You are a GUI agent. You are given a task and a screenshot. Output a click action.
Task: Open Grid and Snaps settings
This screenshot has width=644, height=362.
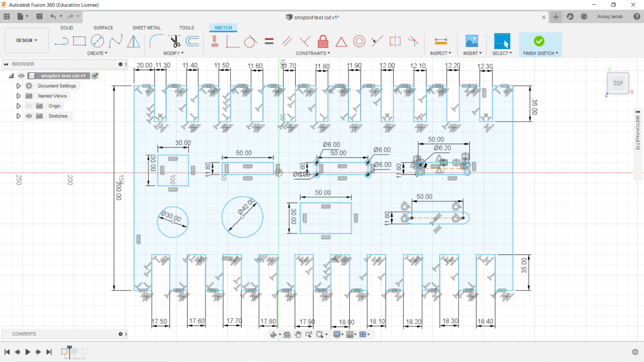351,334
